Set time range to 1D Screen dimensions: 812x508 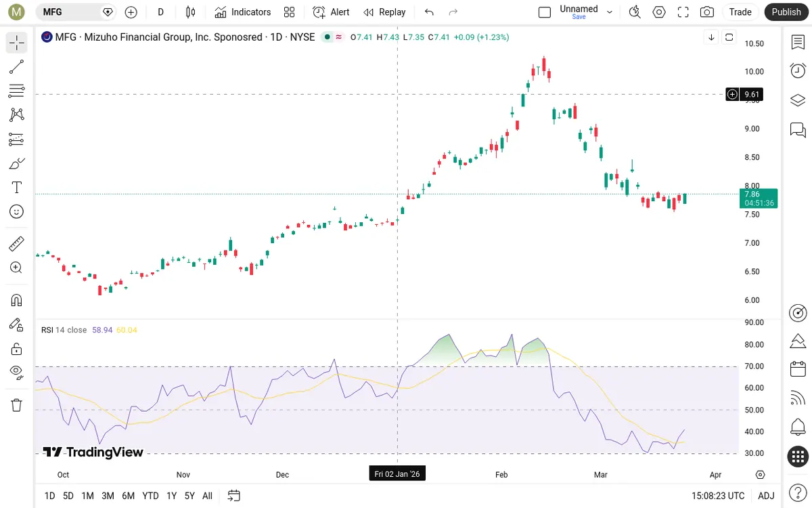tap(49, 496)
